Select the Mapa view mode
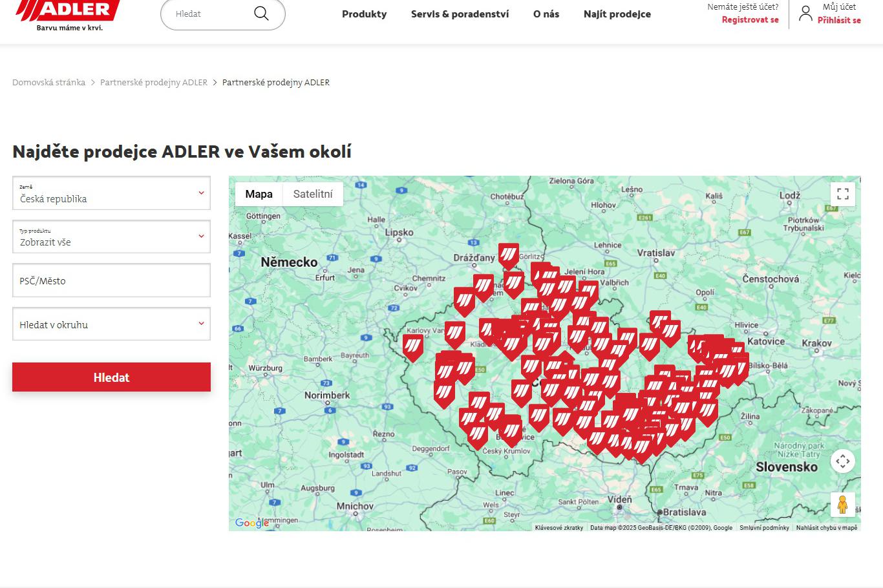Screen dimensions: 883x588 coord(259,194)
